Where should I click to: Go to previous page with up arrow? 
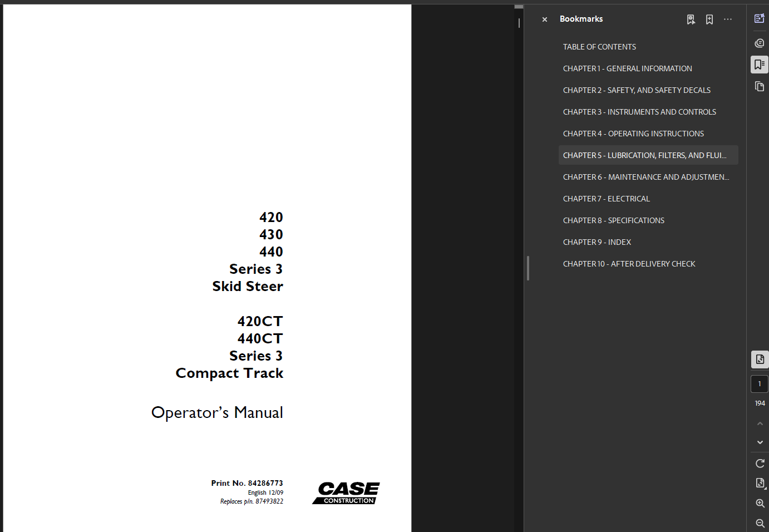coord(760,423)
